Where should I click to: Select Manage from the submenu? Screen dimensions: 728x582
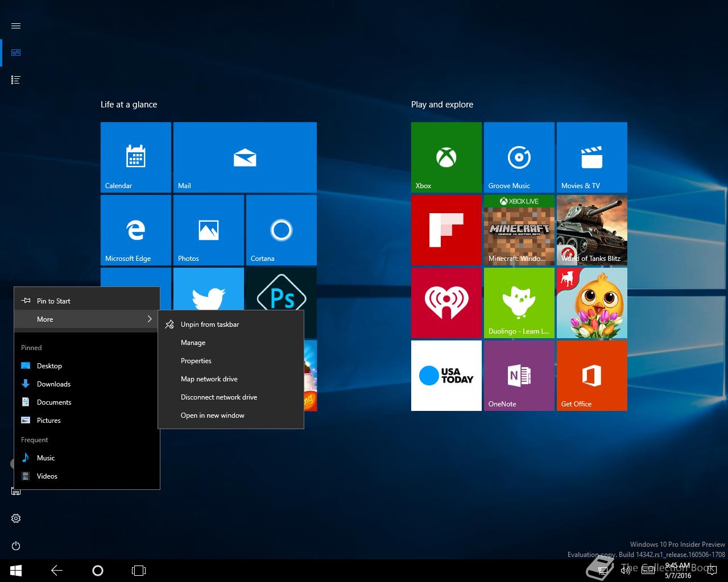(x=231, y=343)
